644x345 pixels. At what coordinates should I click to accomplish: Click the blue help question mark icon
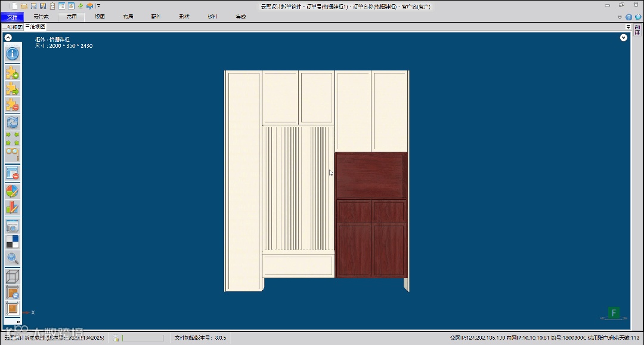coord(628,17)
